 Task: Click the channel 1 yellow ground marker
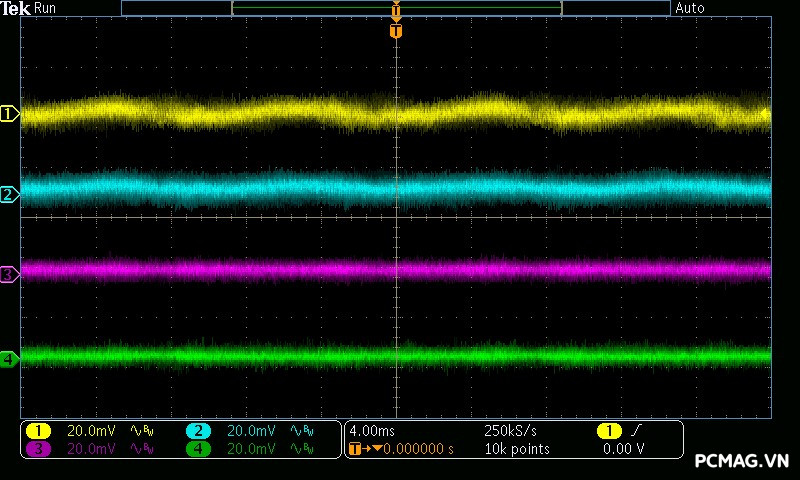point(9,114)
